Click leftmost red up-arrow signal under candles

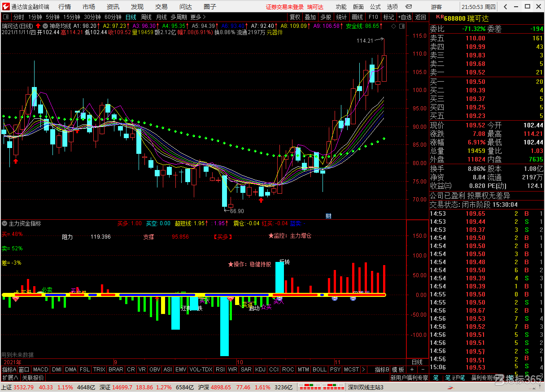pos(16,161)
